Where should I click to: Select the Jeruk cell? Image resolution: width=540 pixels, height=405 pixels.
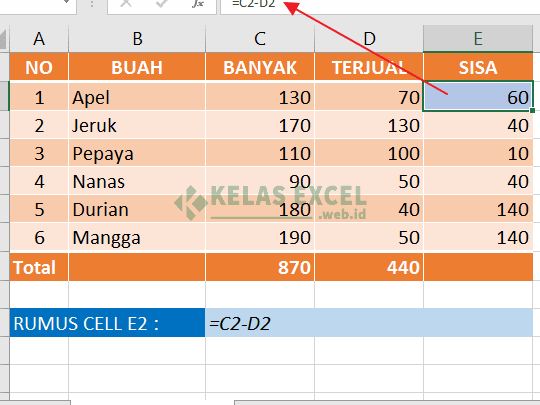tap(137, 125)
